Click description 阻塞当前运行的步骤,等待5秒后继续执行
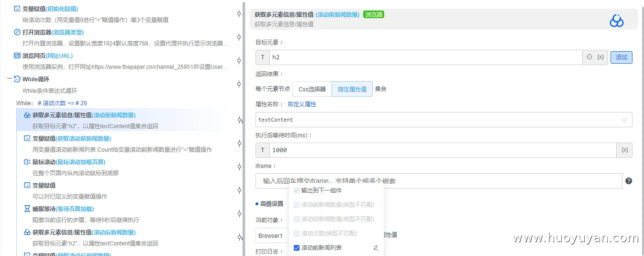 (86, 220)
